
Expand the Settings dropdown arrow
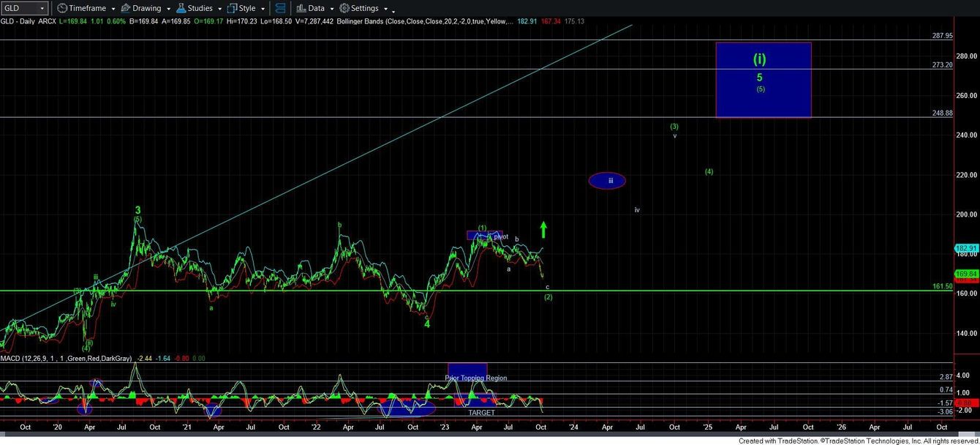[386, 8]
